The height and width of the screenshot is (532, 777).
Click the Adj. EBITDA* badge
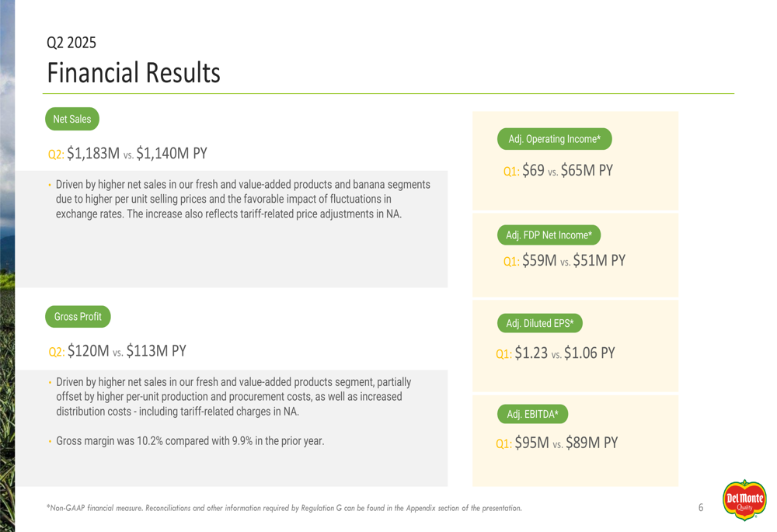click(533, 414)
